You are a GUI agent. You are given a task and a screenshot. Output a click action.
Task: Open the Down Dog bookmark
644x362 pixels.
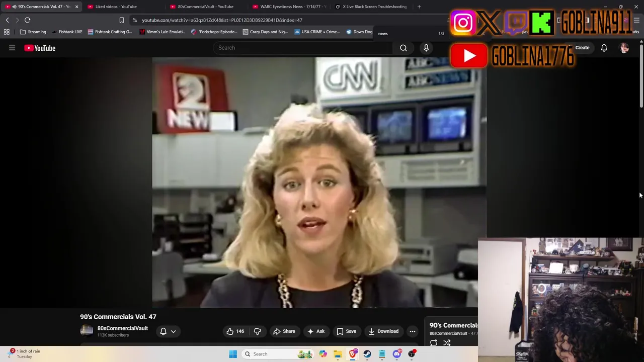[359, 32]
